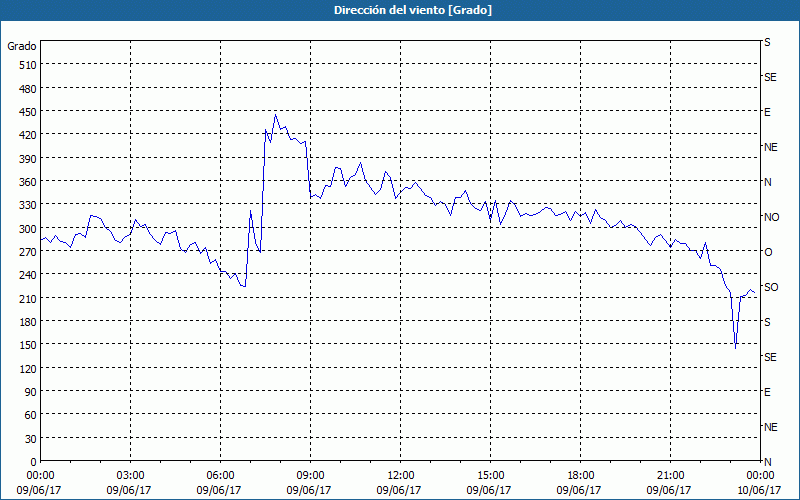This screenshot has height=500, width=800.
Task: Click the 30 degree axis label
Action: click(31, 439)
